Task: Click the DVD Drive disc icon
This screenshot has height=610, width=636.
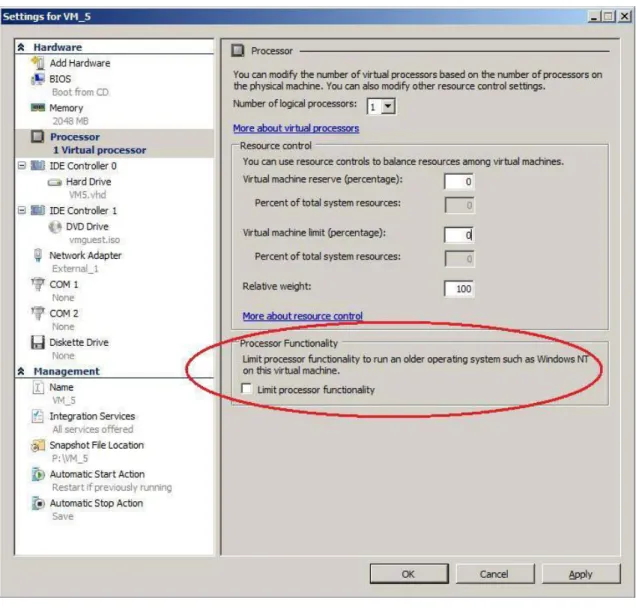Action: [55, 226]
